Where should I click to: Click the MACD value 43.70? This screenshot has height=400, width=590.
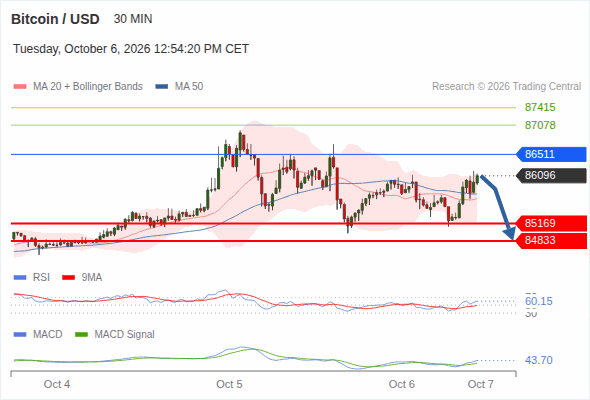tap(539, 360)
